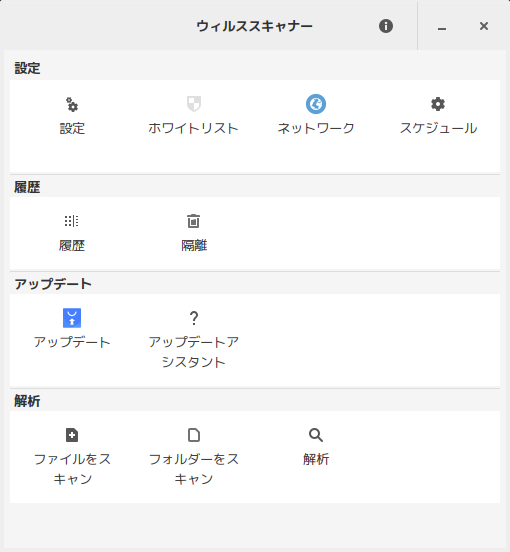Viewport: 510px width, 552px height.
Task: Open アップデートアシスタント question mark icon
Action: (194, 318)
